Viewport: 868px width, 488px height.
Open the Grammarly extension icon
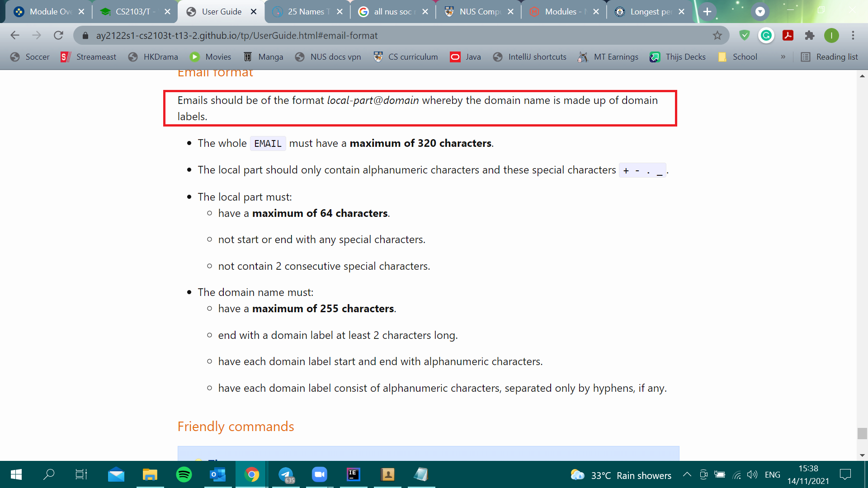pos(766,35)
